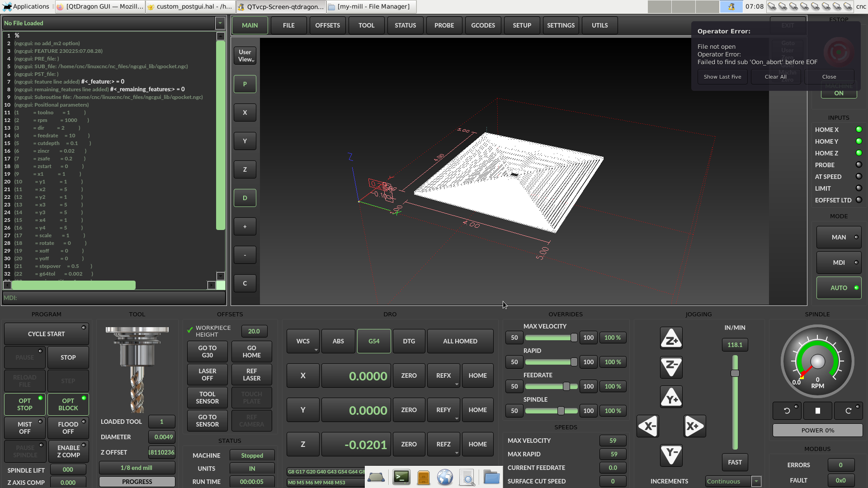Viewport: 868px width, 488px height.
Task: Toggle MIST OFF coolant button
Action: coord(25,428)
